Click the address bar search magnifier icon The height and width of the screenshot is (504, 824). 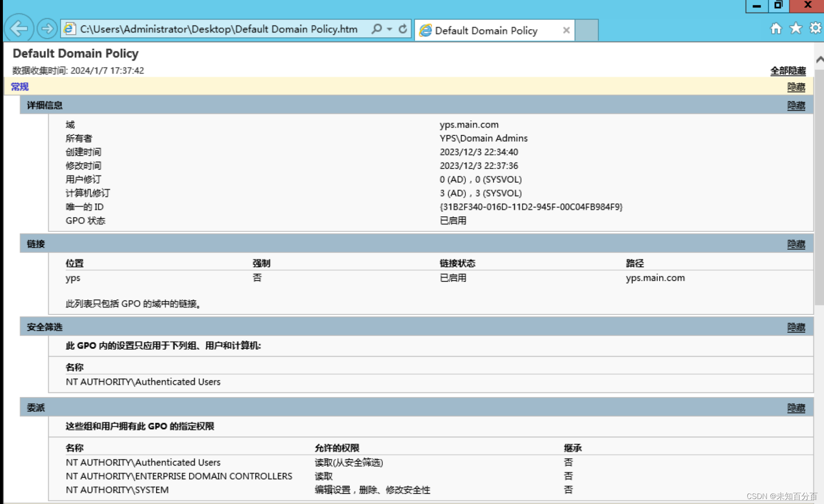point(377,29)
